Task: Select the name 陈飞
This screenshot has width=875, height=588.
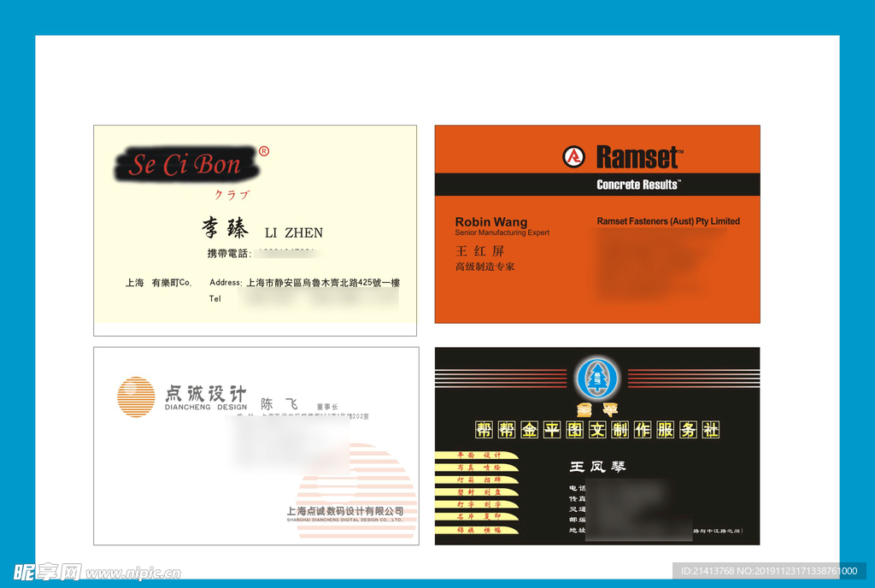Action: [280, 404]
